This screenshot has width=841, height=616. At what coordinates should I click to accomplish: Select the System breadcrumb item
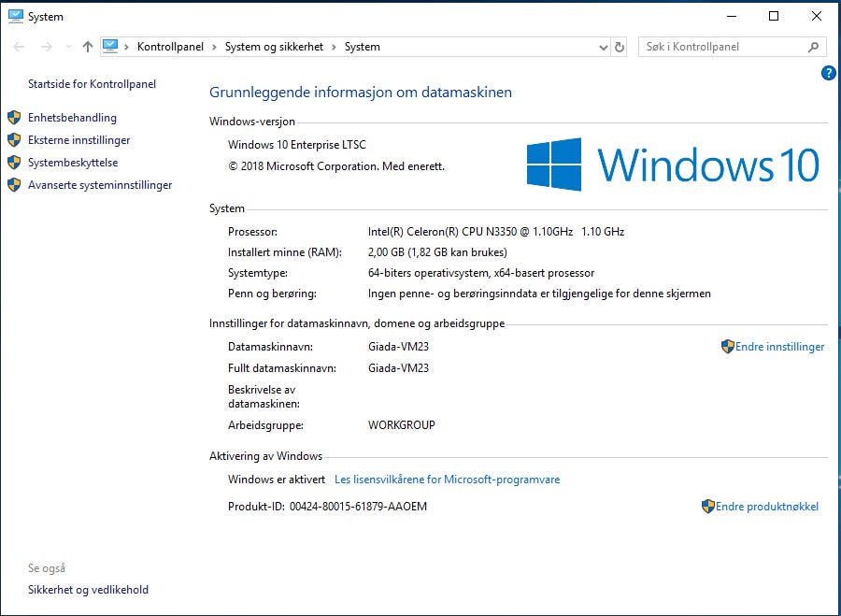pyautogui.click(x=362, y=47)
